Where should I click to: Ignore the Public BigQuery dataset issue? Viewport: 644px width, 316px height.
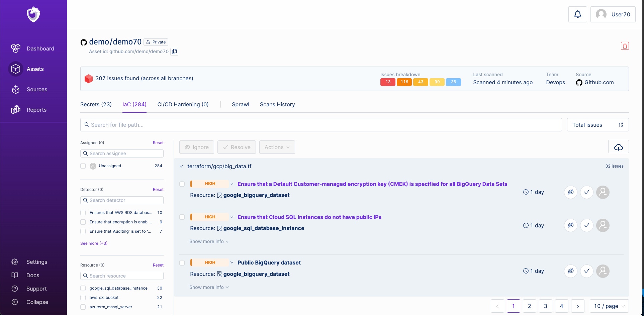tap(570, 271)
